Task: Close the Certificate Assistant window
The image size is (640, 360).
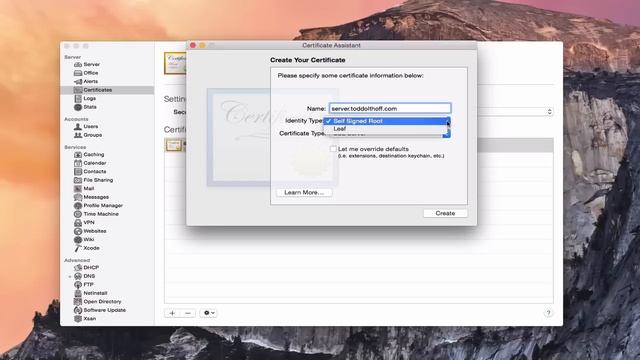Action: pos(193,45)
